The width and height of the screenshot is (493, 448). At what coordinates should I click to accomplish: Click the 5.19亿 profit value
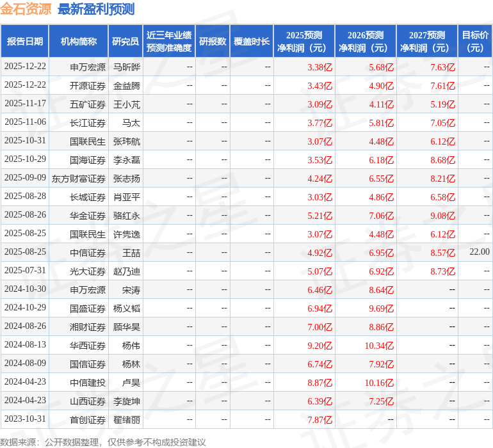442,104
